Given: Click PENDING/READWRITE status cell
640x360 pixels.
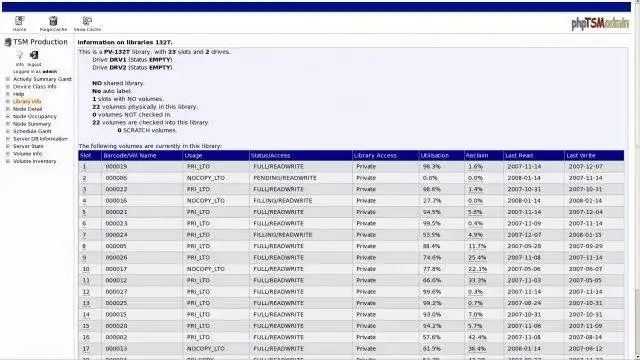Looking at the screenshot, I should tap(285, 178).
